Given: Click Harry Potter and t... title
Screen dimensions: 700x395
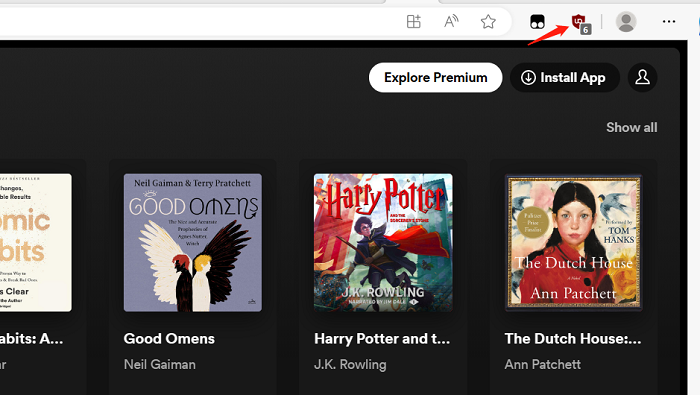Looking at the screenshot, I should coord(382,339).
